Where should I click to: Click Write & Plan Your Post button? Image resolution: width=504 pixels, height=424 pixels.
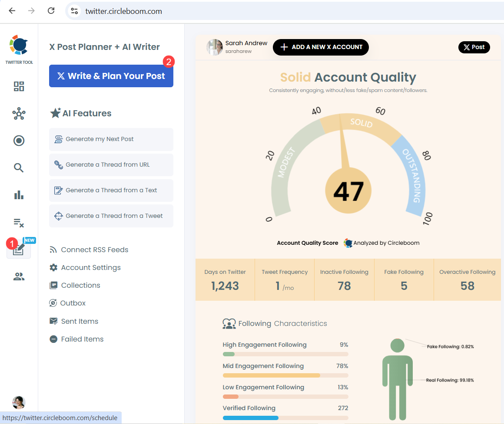[111, 76]
